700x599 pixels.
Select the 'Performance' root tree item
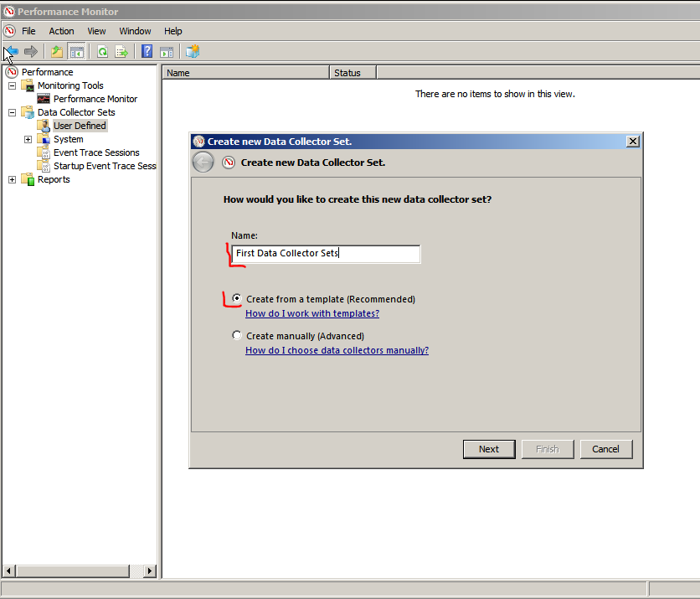click(x=48, y=72)
